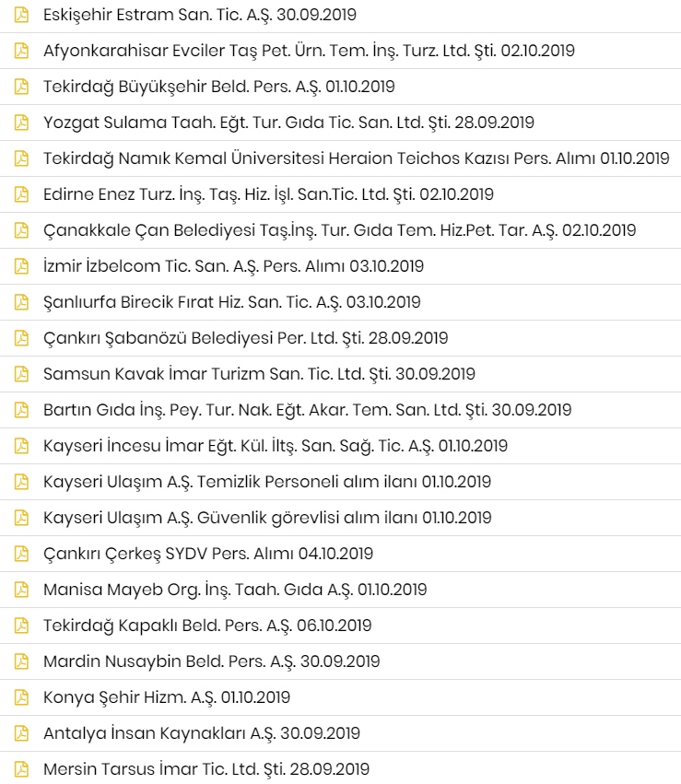Open Eskişehir Estram San. Tic. A.Ş. link
Viewport: 681px width, 784px height.
pyautogui.click(x=200, y=15)
